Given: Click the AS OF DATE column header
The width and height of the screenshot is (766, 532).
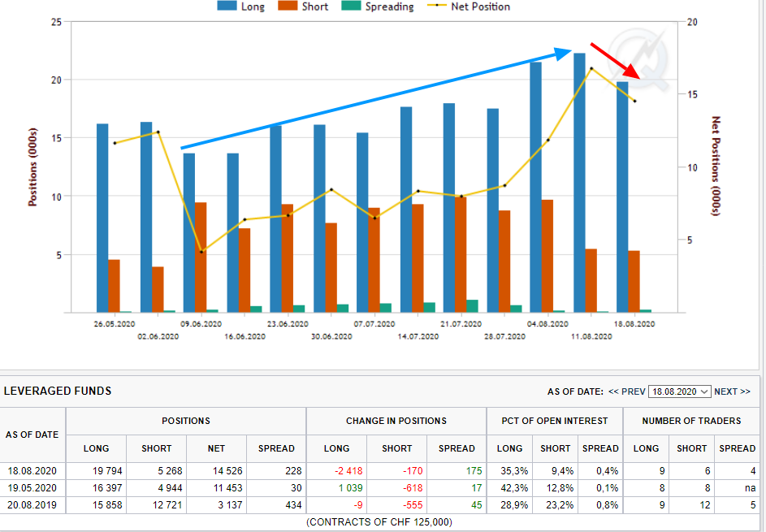Looking at the screenshot, I should [x=32, y=435].
